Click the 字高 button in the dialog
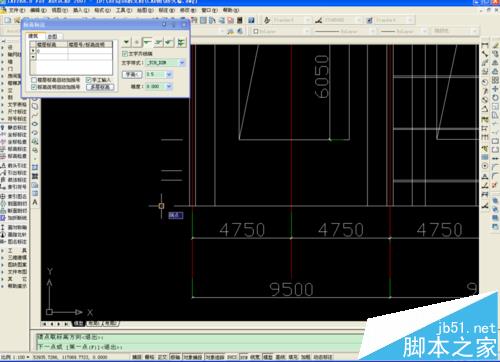This screenshot has width=500, height=362. (132, 74)
